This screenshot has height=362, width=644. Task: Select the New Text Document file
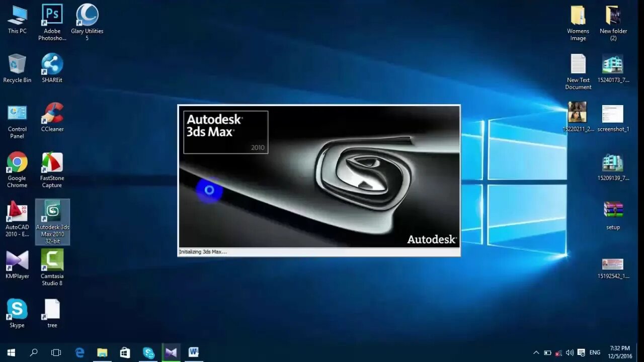578,72
